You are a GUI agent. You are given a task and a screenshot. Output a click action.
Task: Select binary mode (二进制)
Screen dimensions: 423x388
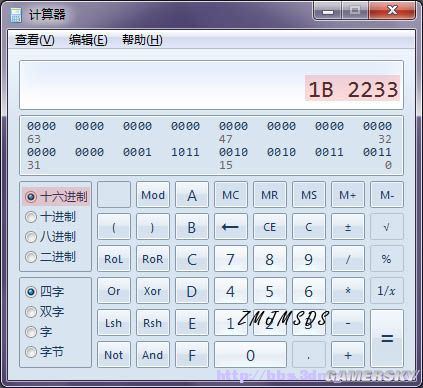(x=50, y=257)
